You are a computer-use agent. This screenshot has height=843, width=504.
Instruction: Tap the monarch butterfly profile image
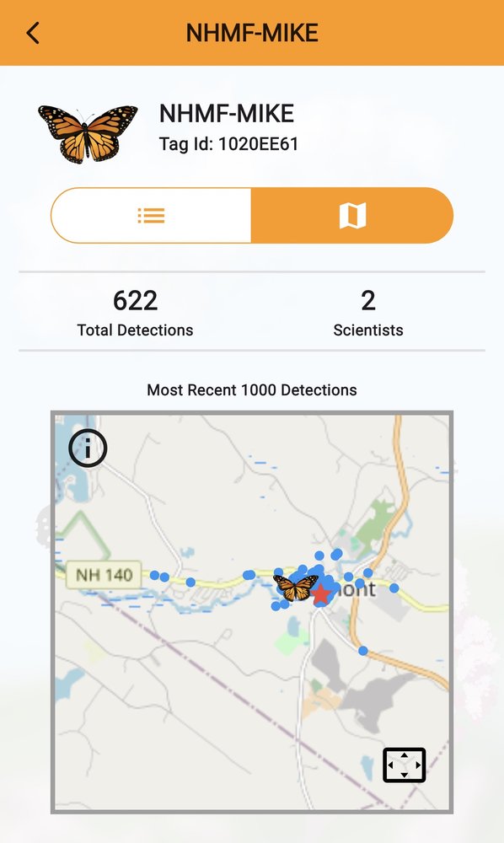coord(88,134)
